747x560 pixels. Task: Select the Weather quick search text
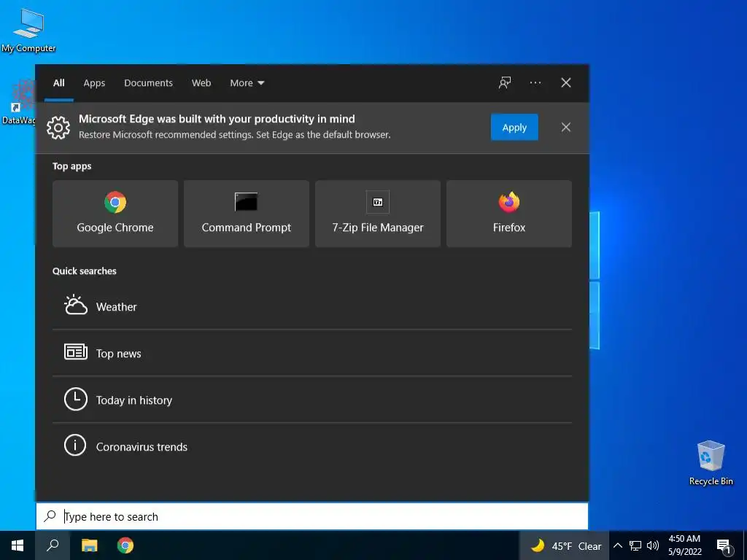116,307
